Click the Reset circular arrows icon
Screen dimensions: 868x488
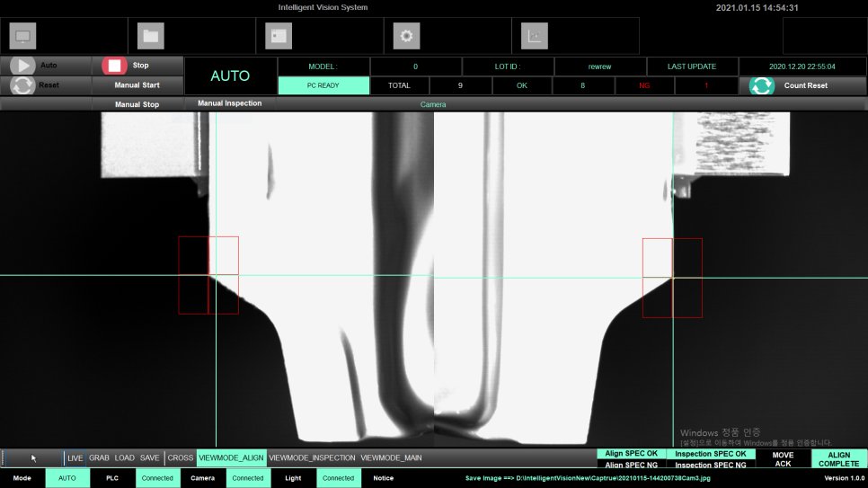(22, 85)
